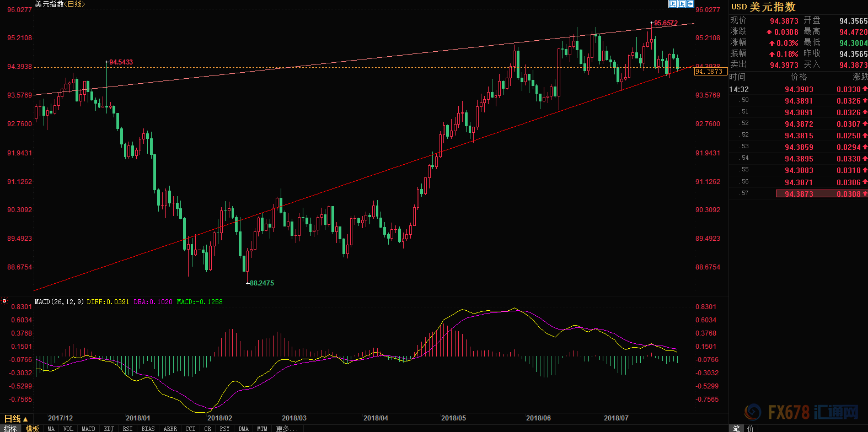Select the DMA indicator
Viewport: 868px width, 432px height.
click(243, 428)
